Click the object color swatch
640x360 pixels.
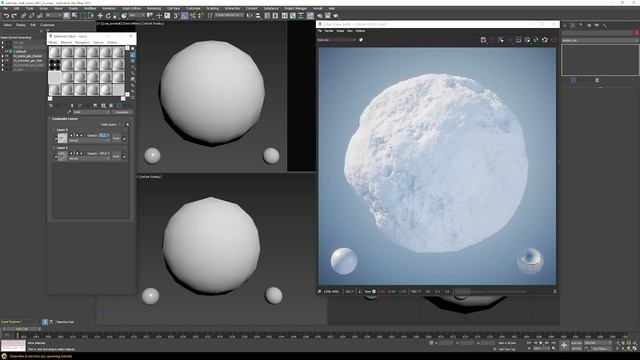click(x=637, y=33)
